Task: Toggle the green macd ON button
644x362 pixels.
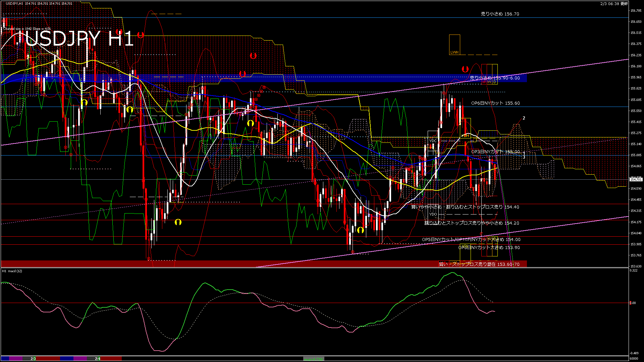Action: [314, 359]
